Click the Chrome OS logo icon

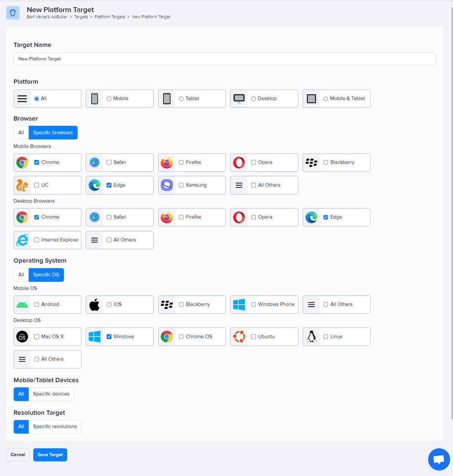tap(167, 337)
